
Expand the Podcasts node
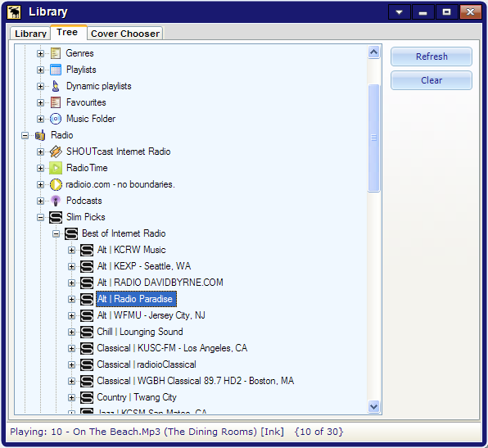pos(40,201)
